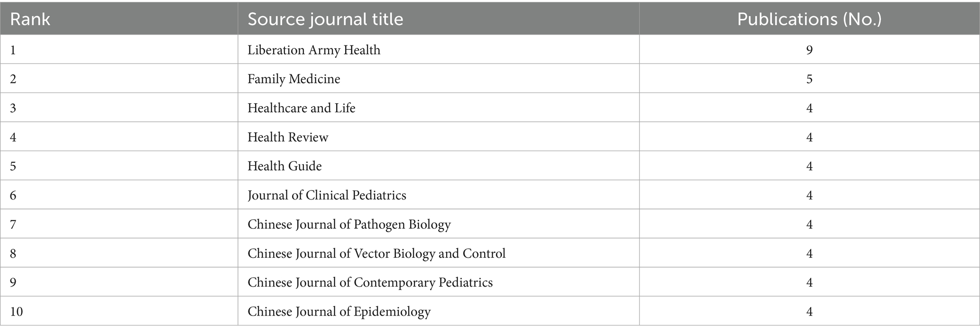This screenshot has height=334, width=980.
Task: Click the Publications (No.) column header
Action: [809, 19]
